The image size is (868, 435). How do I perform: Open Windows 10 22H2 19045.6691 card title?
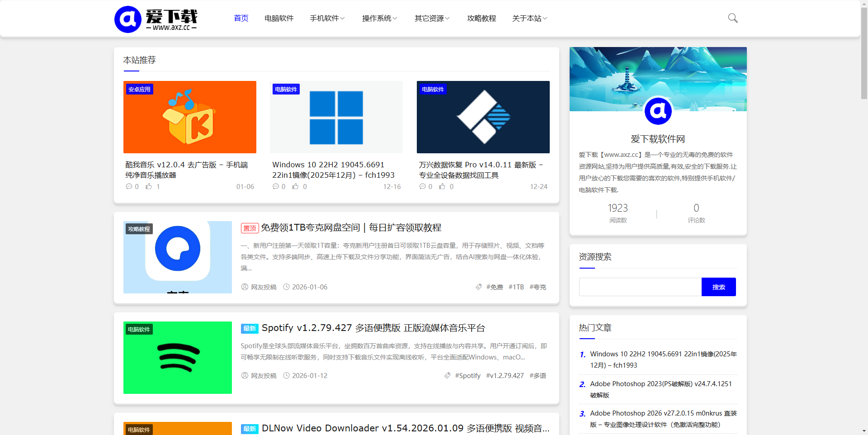[x=334, y=170]
